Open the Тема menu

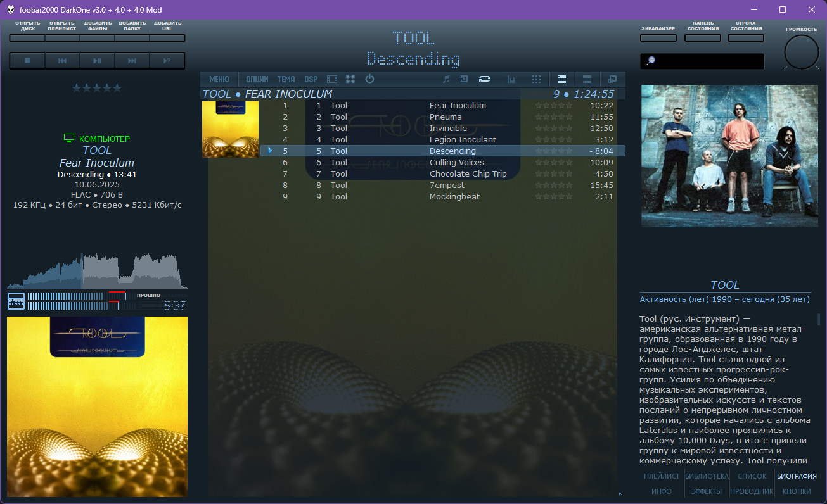[286, 79]
